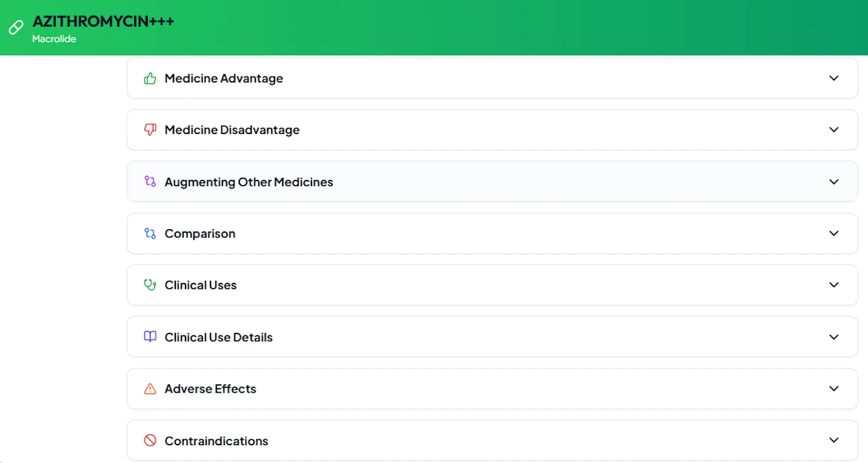Expand Clinical Uses via its chevron
This screenshot has width=868, height=463.
tap(834, 285)
